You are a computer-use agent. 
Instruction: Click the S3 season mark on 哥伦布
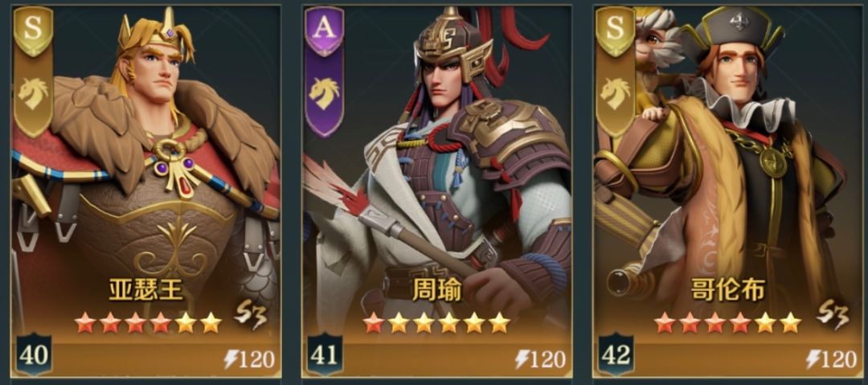pos(834,314)
